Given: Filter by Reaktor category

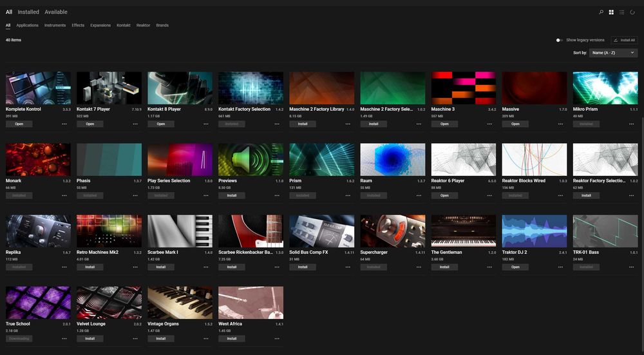Looking at the screenshot, I should (144, 26).
